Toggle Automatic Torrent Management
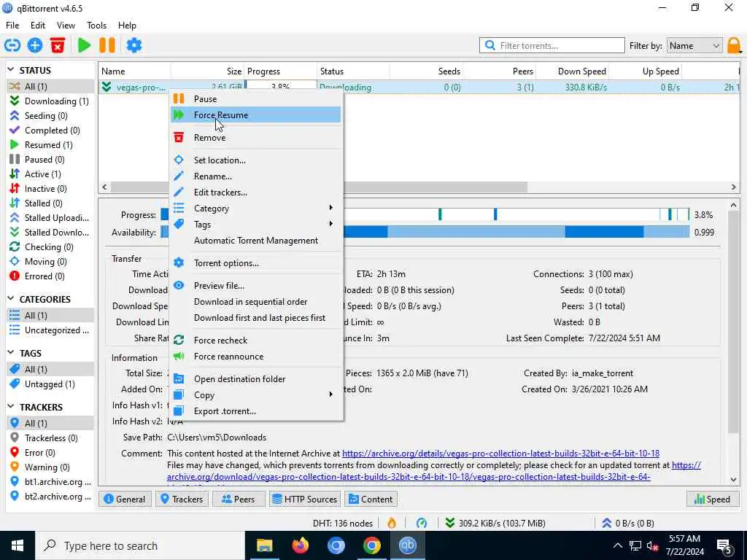 click(x=256, y=241)
